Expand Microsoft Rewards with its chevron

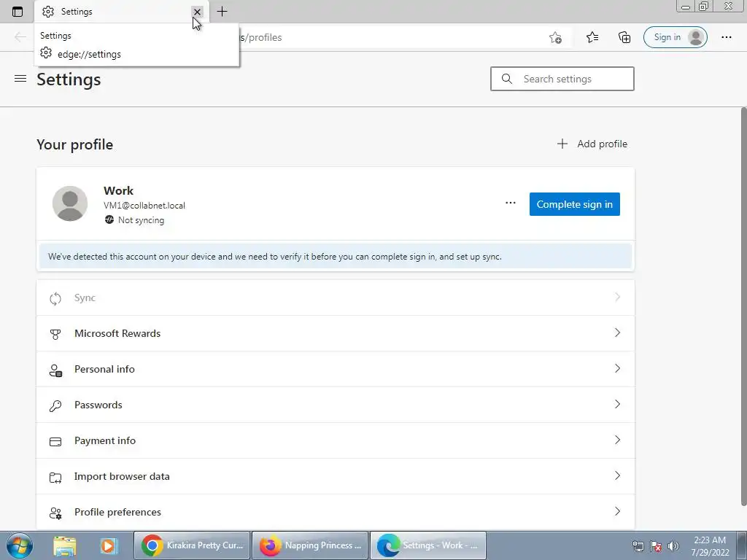617,332
